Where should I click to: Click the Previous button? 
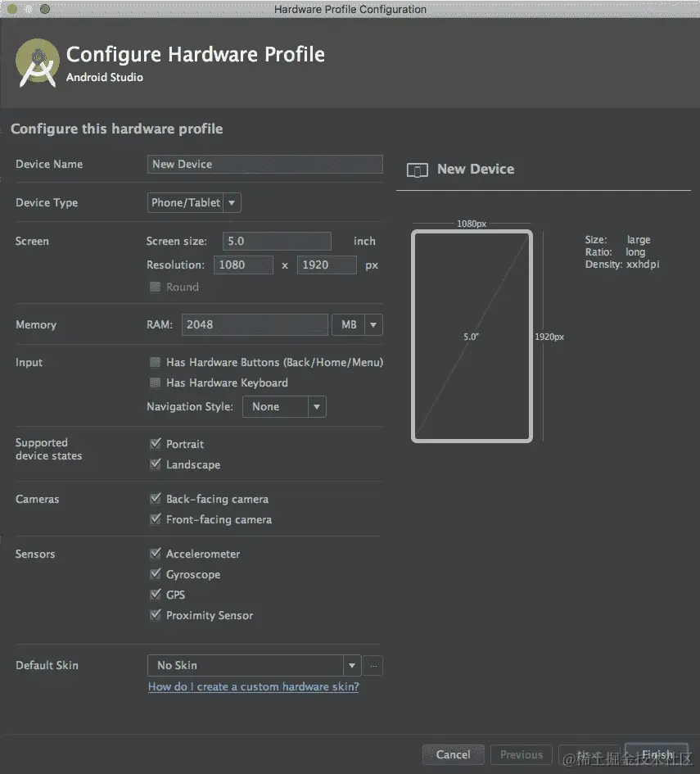522,754
